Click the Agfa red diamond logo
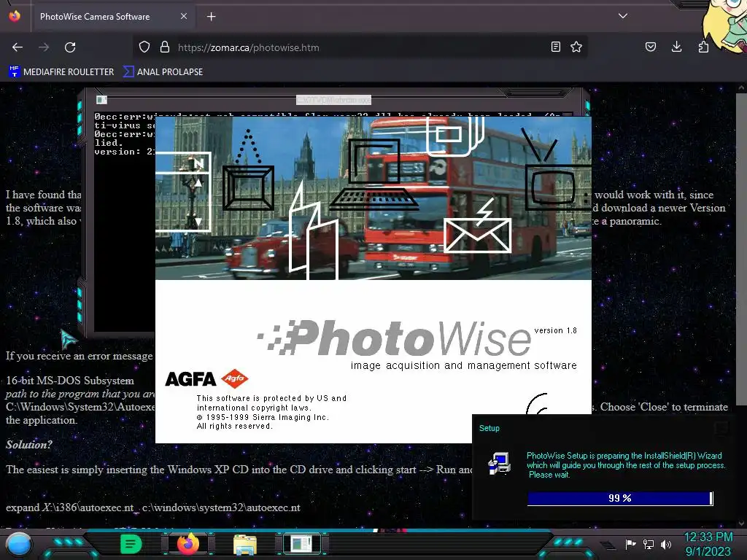 [235, 378]
